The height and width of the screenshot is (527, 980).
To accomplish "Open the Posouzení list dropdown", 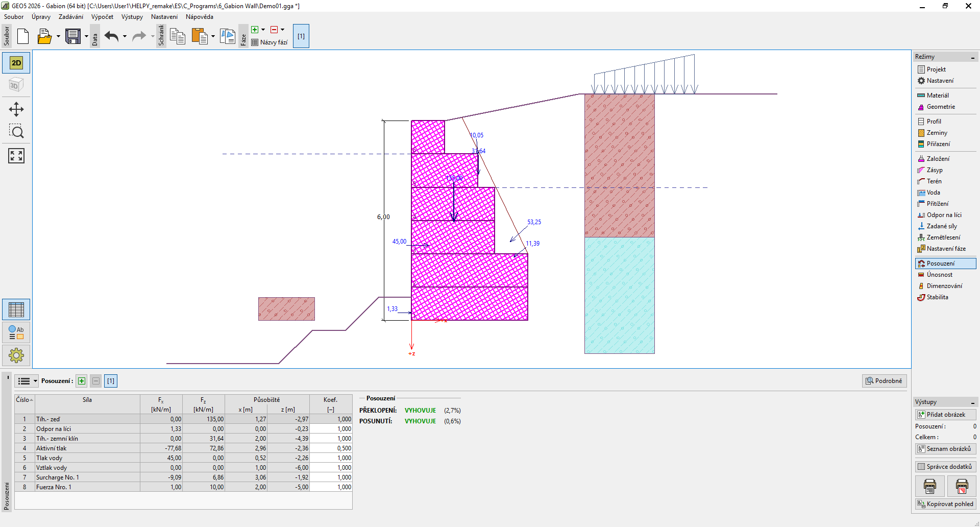I will [27, 381].
